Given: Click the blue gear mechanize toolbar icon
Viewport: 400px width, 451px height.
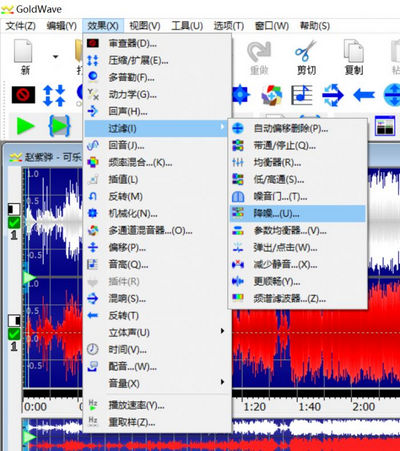Looking at the screenshot, I should 241,95.
